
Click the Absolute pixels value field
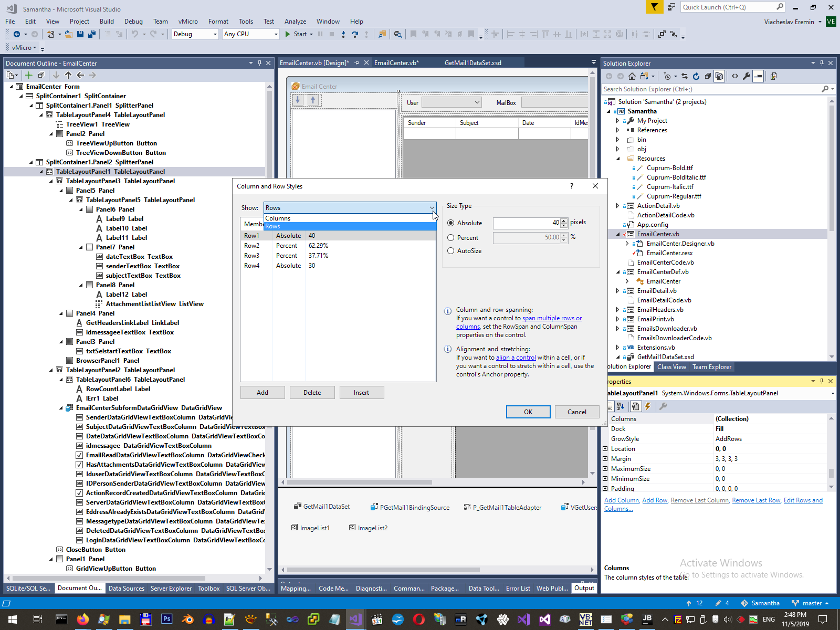pyautogui.click(x=527, y=223)
